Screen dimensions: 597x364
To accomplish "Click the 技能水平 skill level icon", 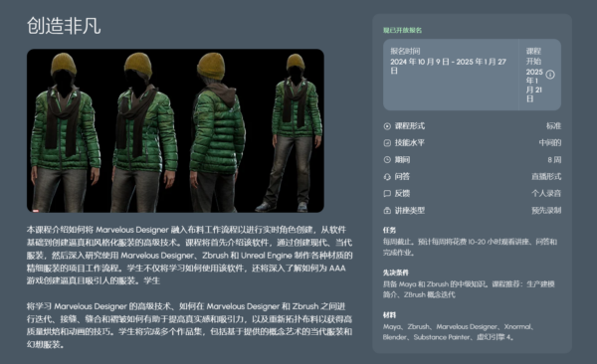I will [x=387, y=143].
